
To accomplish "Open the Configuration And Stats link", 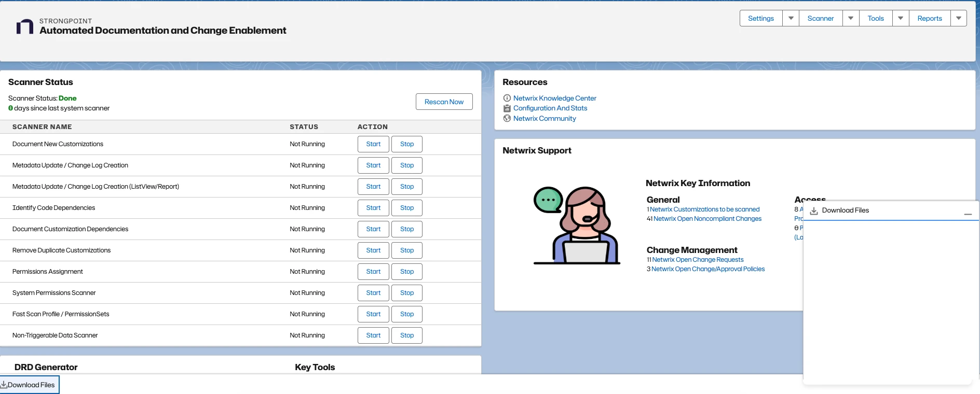I will tap(550, 108).
